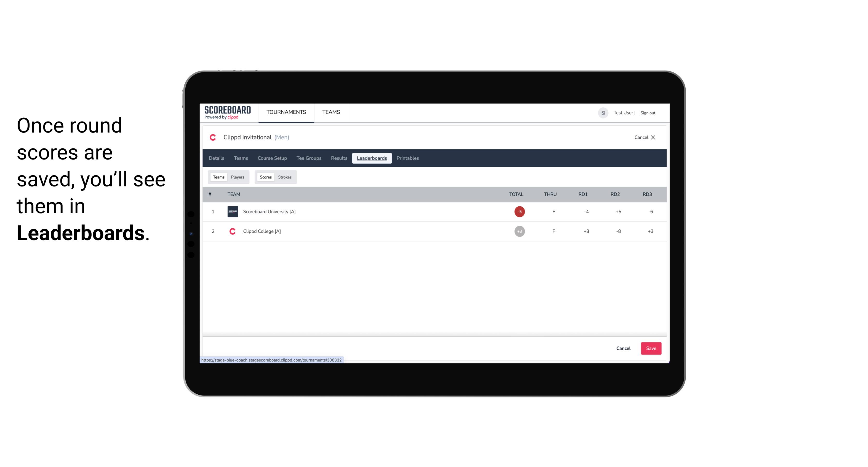The width and height of the screenshot is (868, 467).
Task: Click the Strokes filter button
Action: click(x=285, y=177)
